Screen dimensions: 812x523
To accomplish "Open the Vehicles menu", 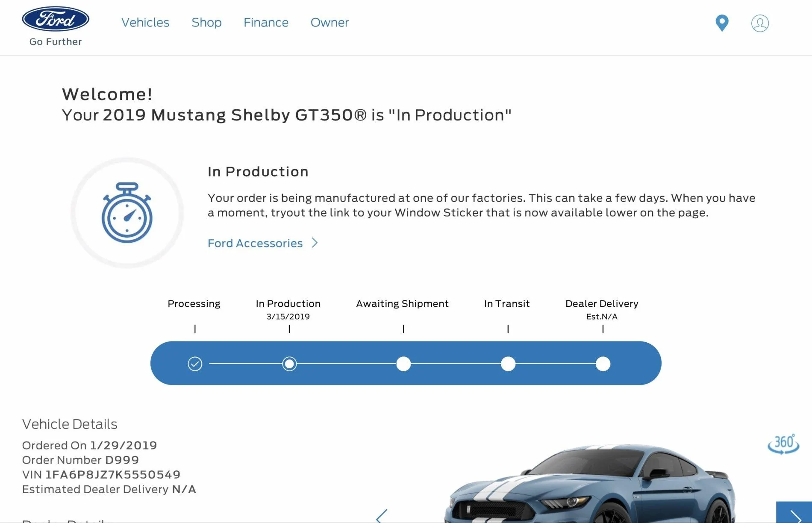I will point(145,22).
